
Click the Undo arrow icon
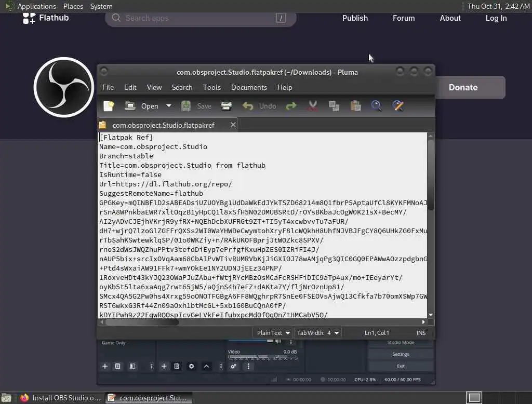[248, 106]
